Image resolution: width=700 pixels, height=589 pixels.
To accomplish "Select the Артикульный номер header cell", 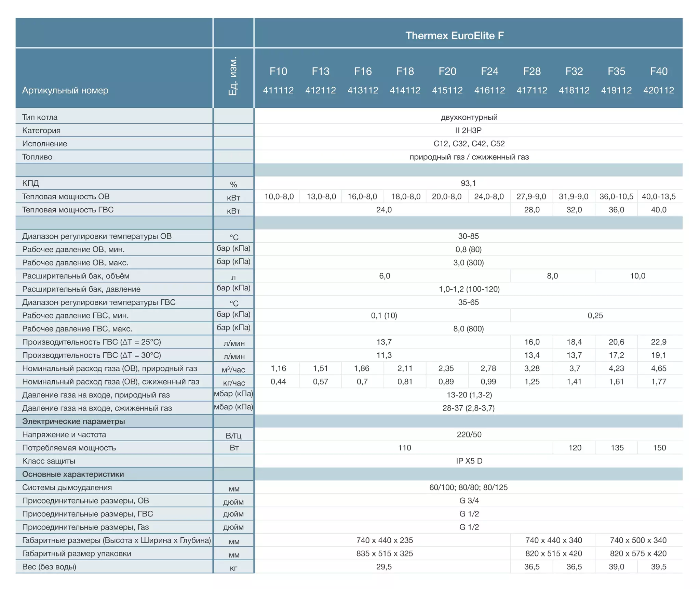I will (65, 90).
